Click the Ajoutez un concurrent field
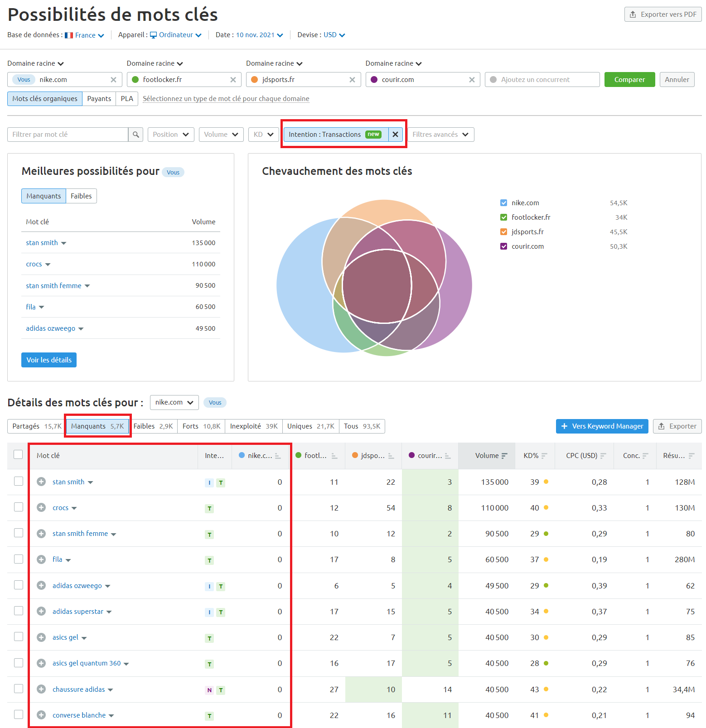Image resolution: width=706 pixels, height=728 pixels. pos(542,80)
